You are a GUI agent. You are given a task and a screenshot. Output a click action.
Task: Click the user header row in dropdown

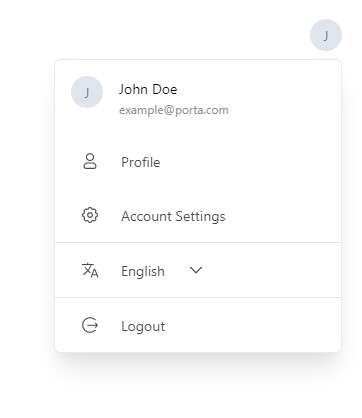click(x=198, y=97)
